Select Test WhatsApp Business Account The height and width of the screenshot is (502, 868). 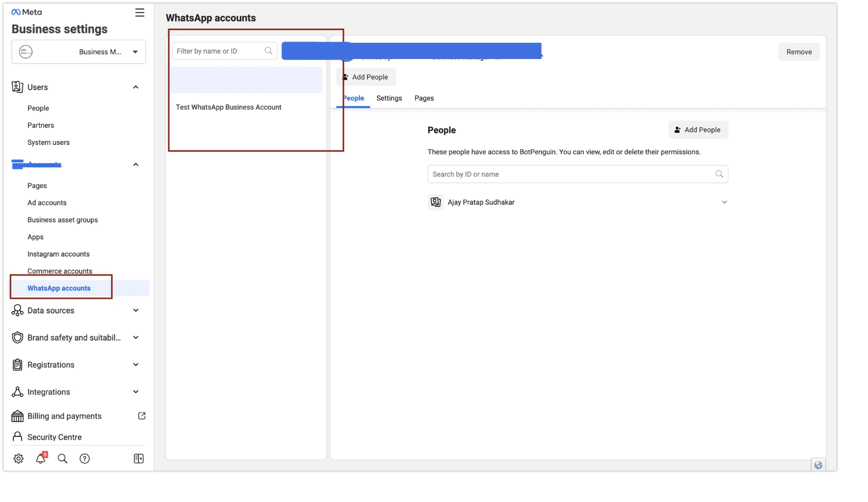point(228,107)
